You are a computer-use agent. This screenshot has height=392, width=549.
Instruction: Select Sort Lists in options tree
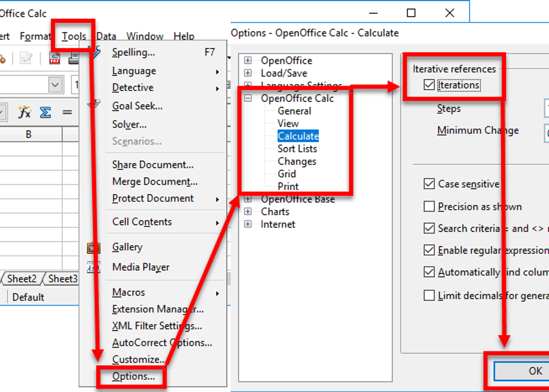(x=297, y=149)
